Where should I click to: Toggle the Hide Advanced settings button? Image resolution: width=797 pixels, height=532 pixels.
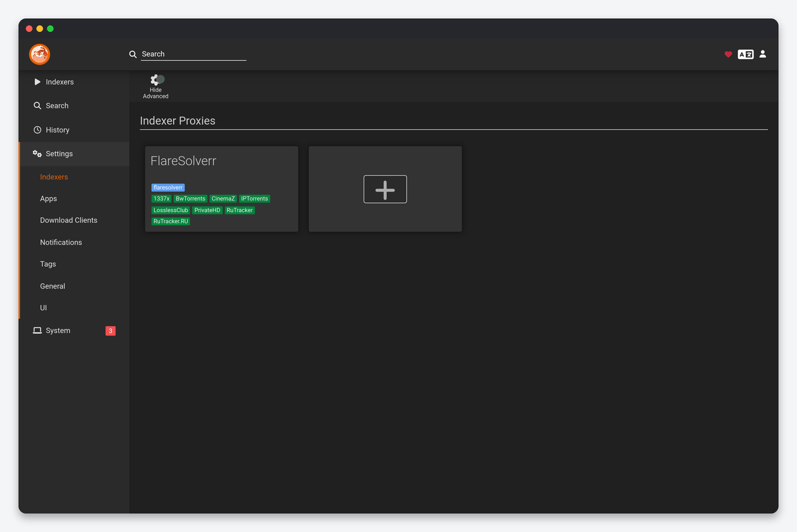(x=156, y=87)
